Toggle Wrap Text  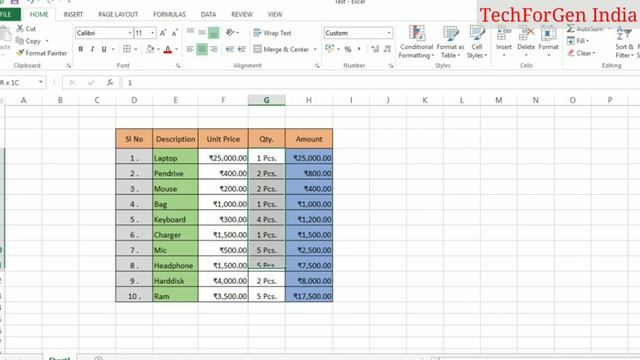(x=272, y=33)
